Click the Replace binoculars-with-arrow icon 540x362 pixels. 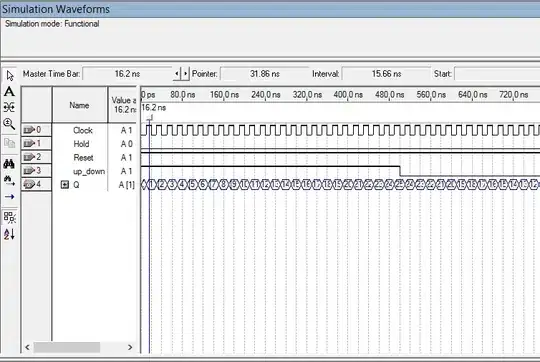pos(10,180)
